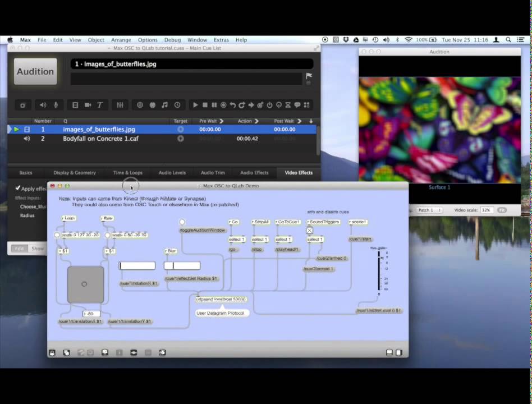The width and height of the screenshot is (532, 404).
Task: Add a Devamp cue with loop arrow icon
Action: (x=241, y=105)
